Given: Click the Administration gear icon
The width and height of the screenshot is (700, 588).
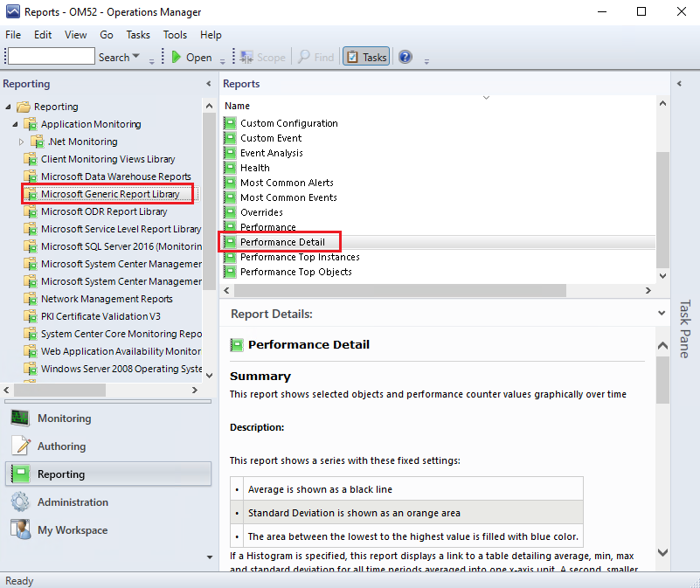Looking at the screenshot, I should 20,502.
